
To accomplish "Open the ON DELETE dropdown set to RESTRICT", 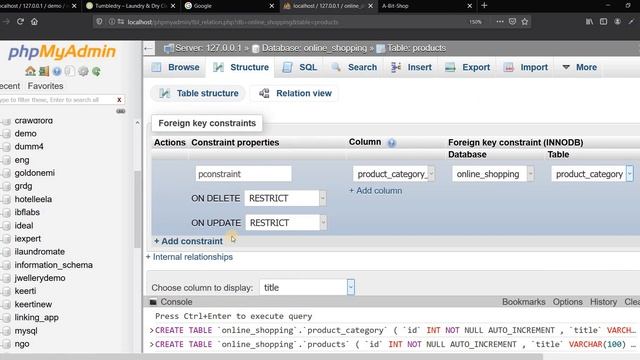I will point(285,198).
